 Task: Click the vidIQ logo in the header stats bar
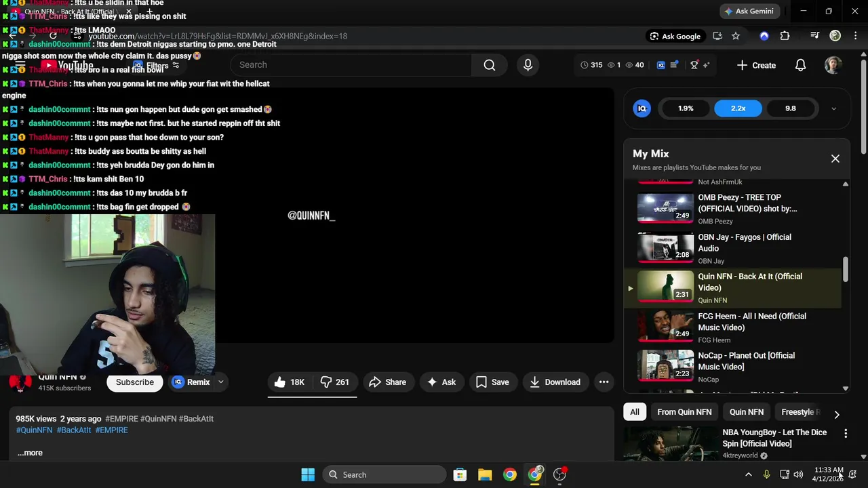(661, 65)
